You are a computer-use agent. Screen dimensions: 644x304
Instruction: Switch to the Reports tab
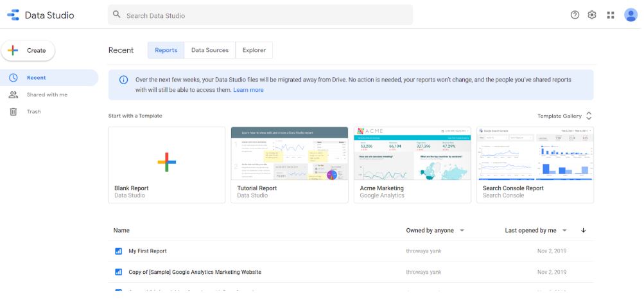[x=166, y=50]
